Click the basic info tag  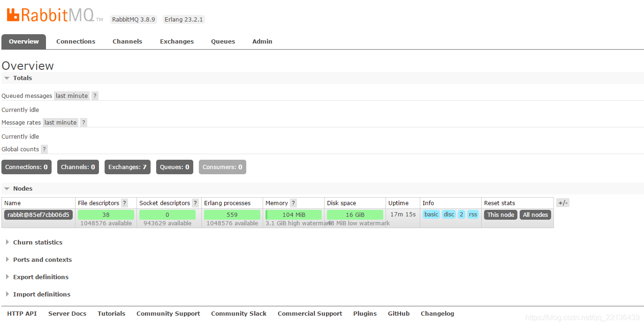(x=431, y=214)
